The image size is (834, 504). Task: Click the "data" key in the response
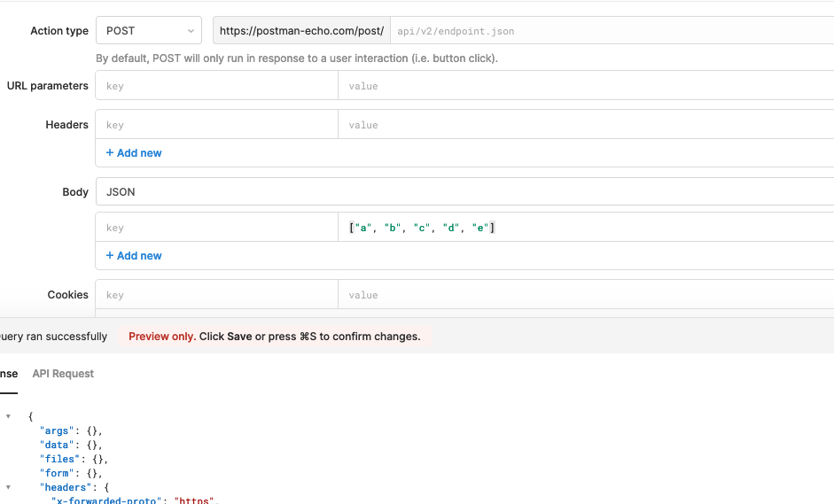click(x=57, y=445)
